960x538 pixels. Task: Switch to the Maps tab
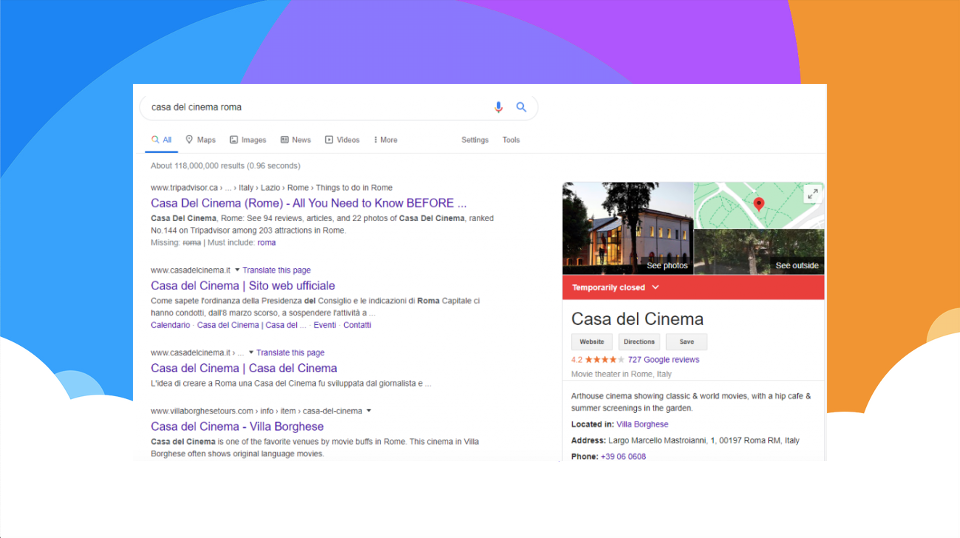(x=201, y=140)
